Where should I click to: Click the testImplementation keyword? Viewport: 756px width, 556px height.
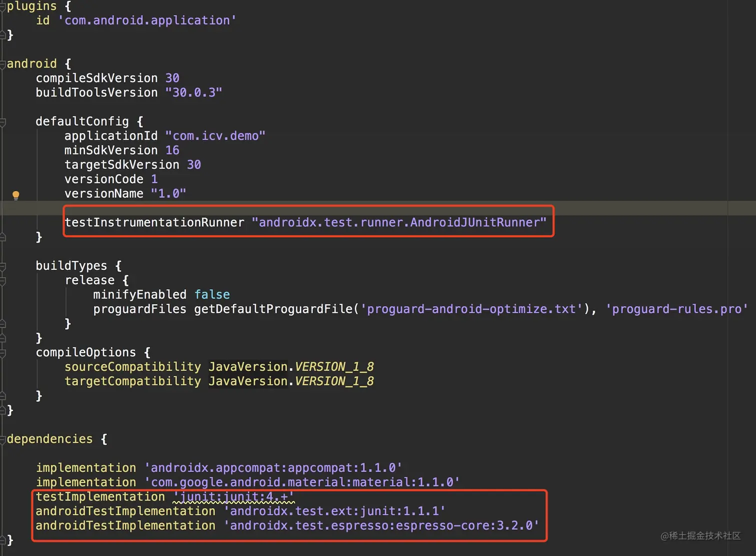tap(100, 497)
